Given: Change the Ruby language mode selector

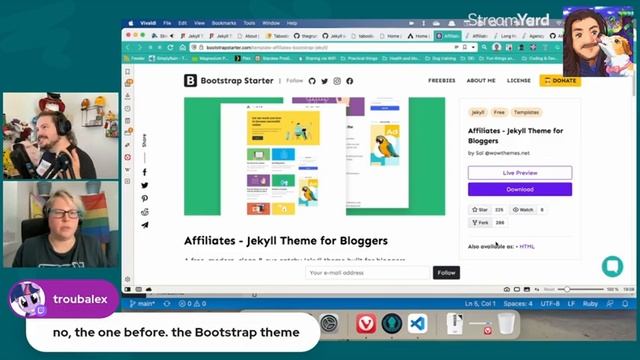Looking at the screenshot, I should tap(590, 304).
